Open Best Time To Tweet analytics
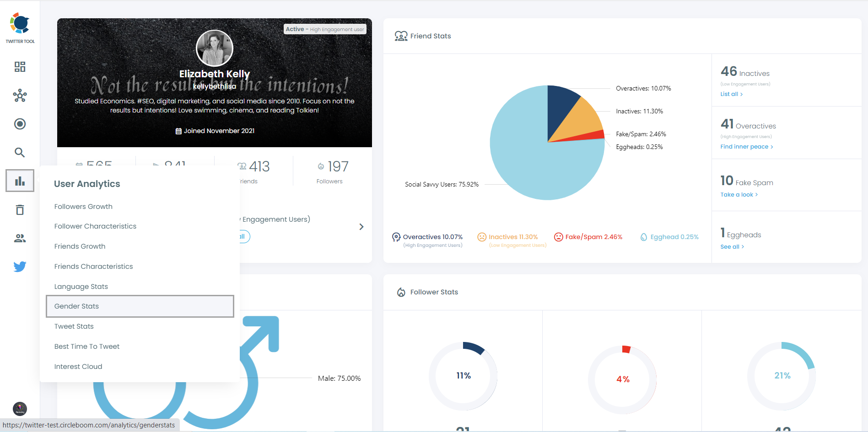 point(86,346)
